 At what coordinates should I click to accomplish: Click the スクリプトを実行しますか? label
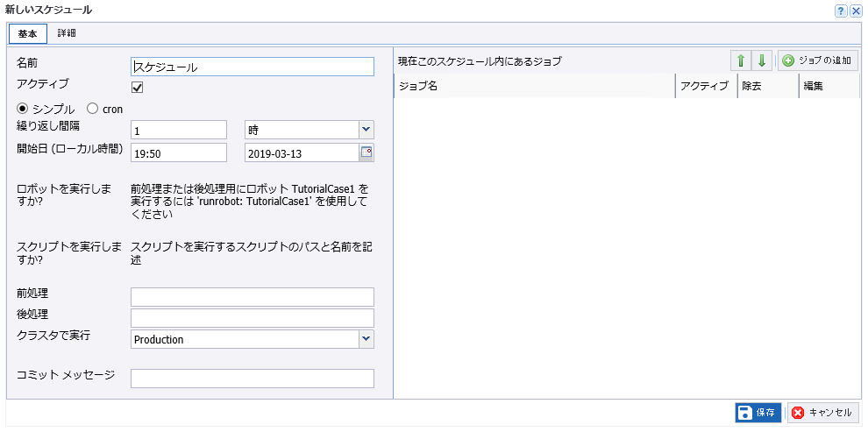70,254
